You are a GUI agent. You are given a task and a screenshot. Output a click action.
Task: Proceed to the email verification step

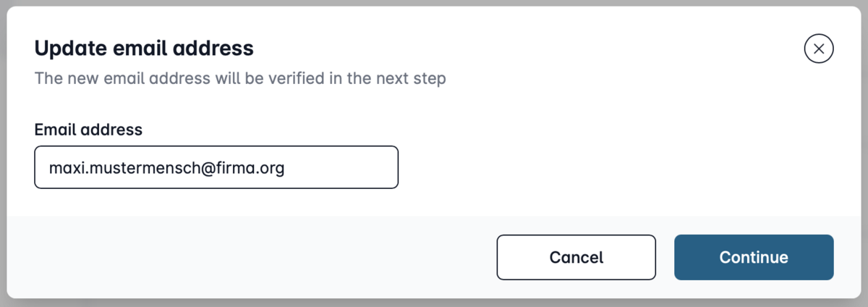(753, 257)
